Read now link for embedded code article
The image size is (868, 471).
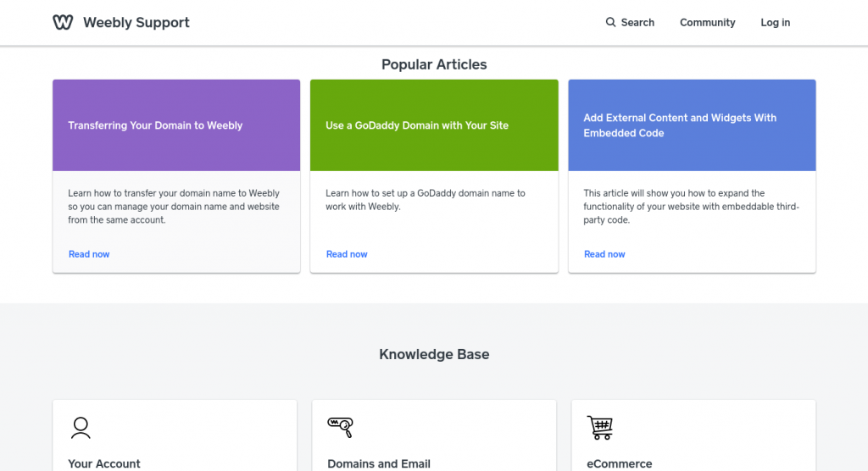[x=604, y=254]
